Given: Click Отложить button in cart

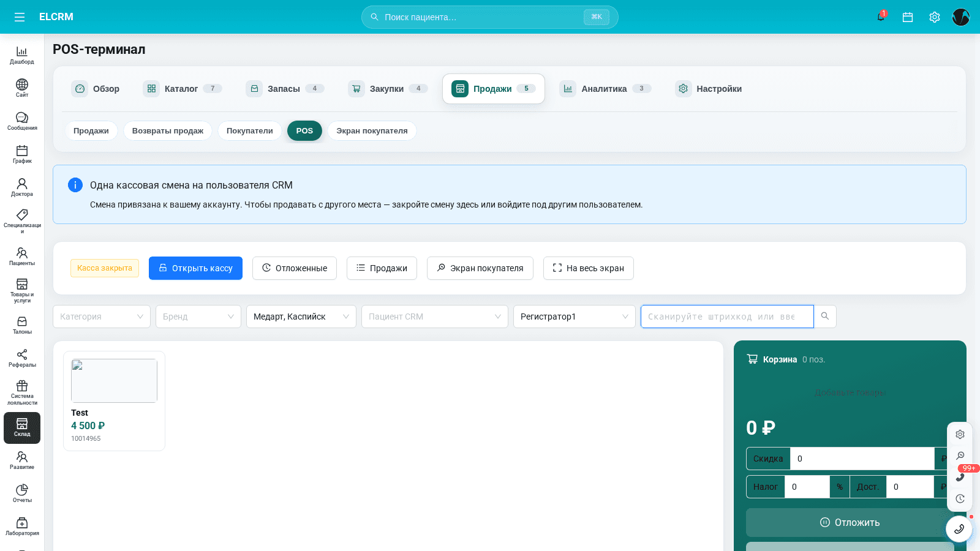Looking at the screenshot, I should pyautogui.click(x=850, y=522).
